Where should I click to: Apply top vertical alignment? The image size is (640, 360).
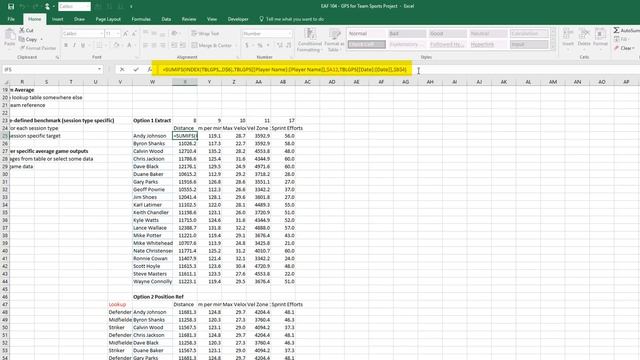click(x=146, y=33)
